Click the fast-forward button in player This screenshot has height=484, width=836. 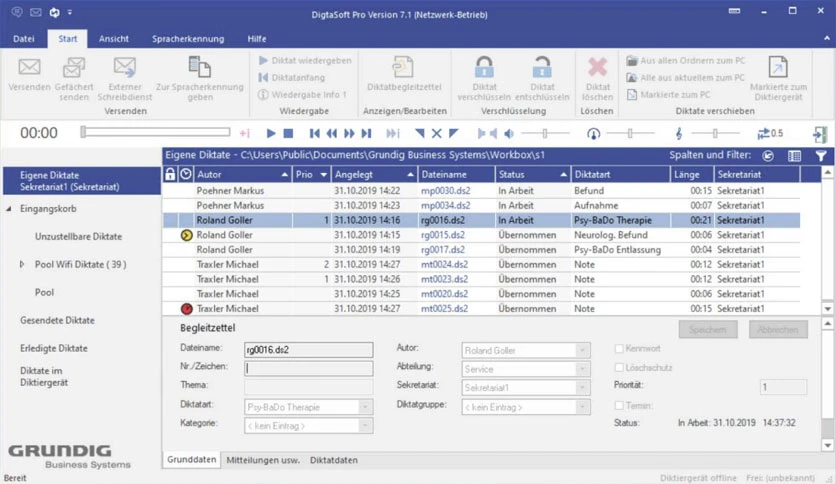[x=349, y=133]
